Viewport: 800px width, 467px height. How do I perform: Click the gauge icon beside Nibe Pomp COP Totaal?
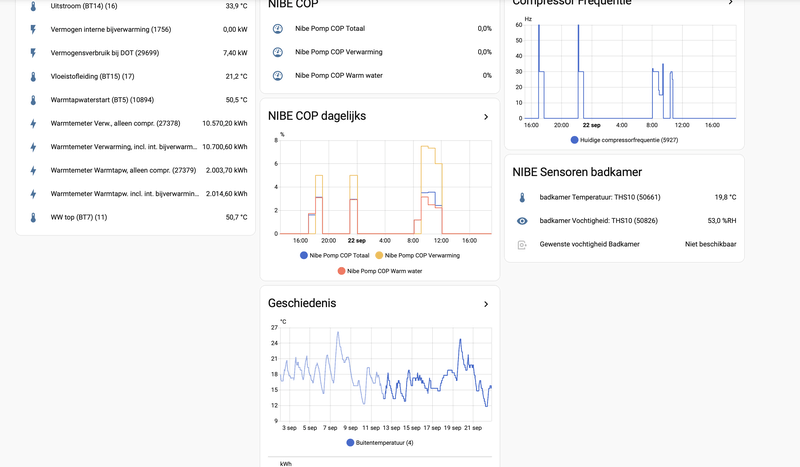click(x=277, y=28)
